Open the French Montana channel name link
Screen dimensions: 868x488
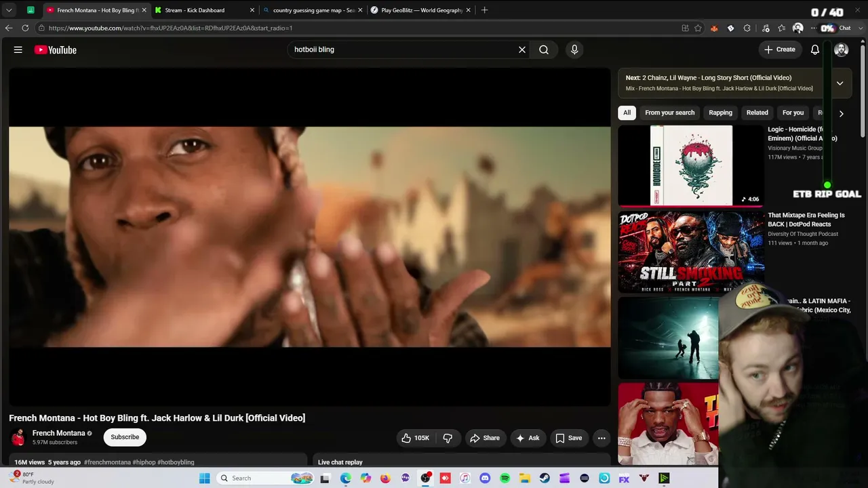(x=59, y=433)
